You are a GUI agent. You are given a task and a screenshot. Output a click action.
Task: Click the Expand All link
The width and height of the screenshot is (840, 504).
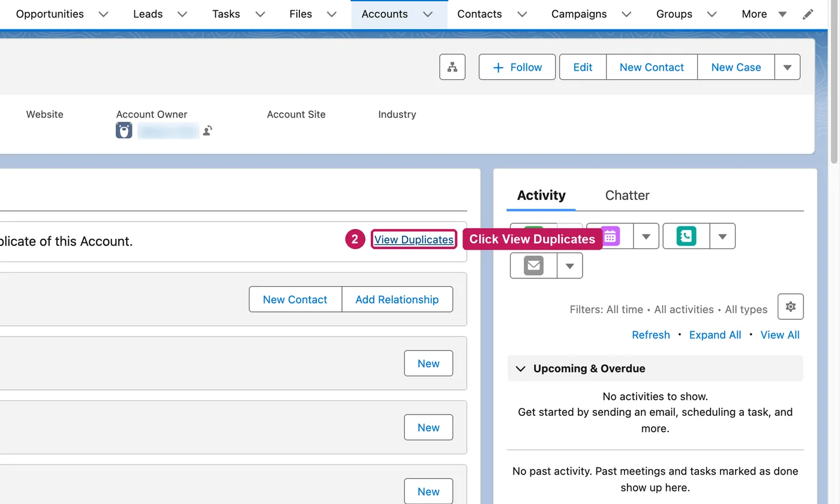pyautogui.click(x=715, y=335)
